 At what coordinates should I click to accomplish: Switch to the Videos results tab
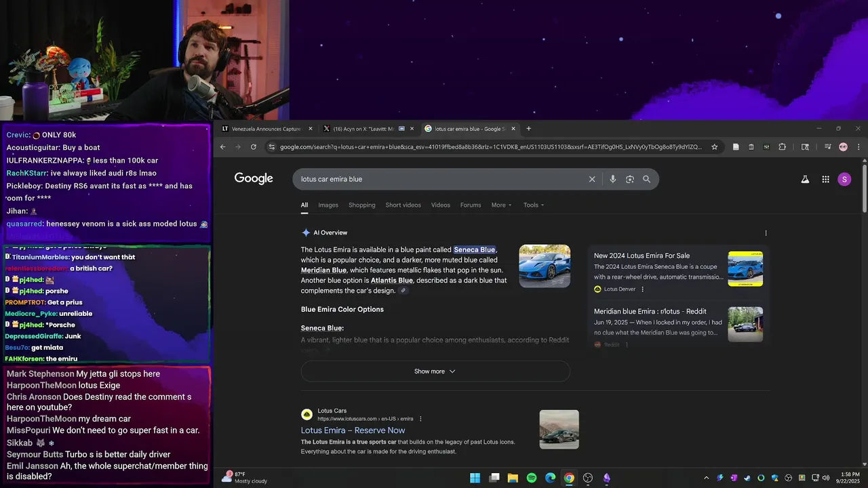[440, 205]
